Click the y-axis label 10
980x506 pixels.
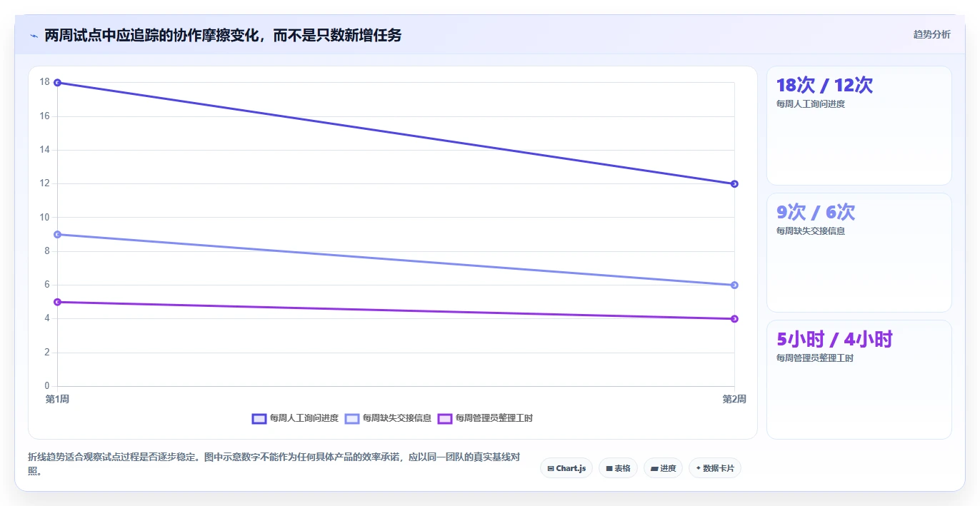tap(45, 217)
